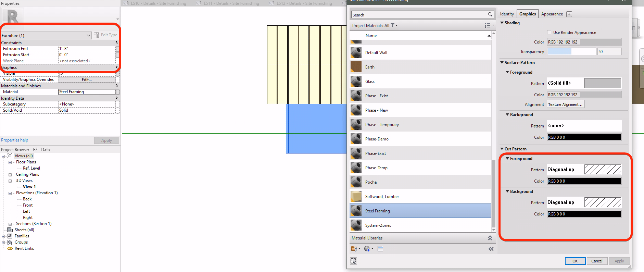This screenshot has height=272, width=644.
Task: Click the Groups icon in Project Browser
Action: (x=10, y=242)
